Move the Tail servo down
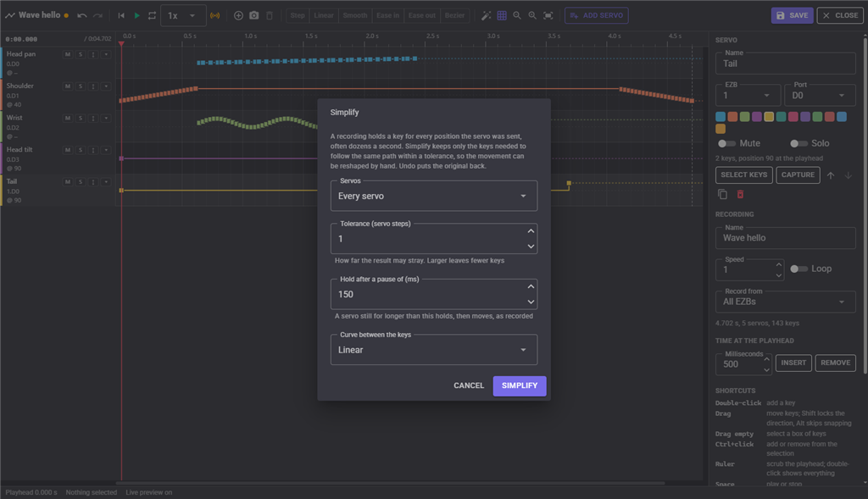This screenshot has width=868, height=499. click(848, 175)
